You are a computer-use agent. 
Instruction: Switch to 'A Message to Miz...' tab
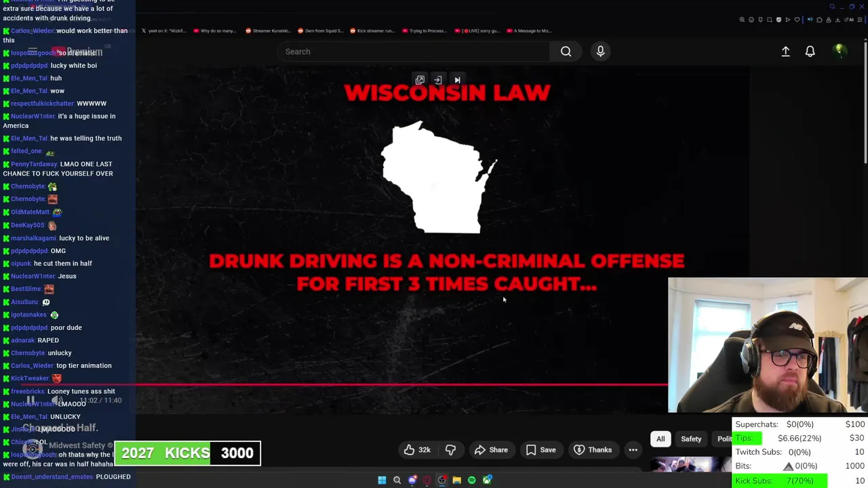click(530, 30)
